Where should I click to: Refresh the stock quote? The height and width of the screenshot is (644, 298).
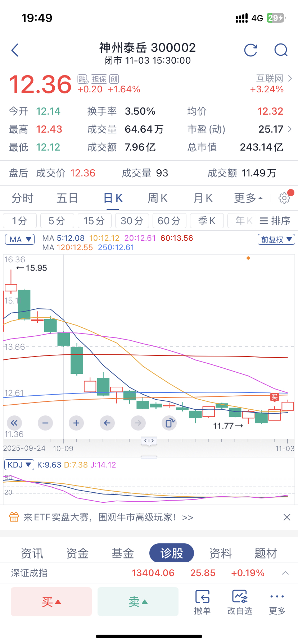[x=250, y=50]
